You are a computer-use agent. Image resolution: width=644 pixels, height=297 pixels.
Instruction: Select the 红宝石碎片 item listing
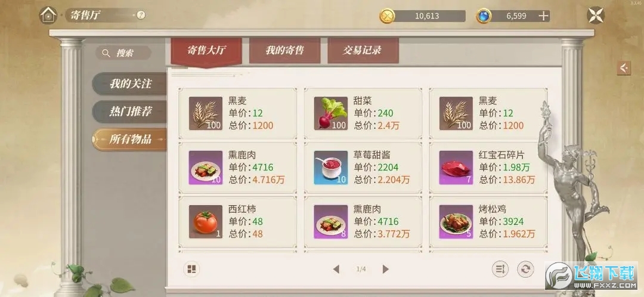(488, 168)
